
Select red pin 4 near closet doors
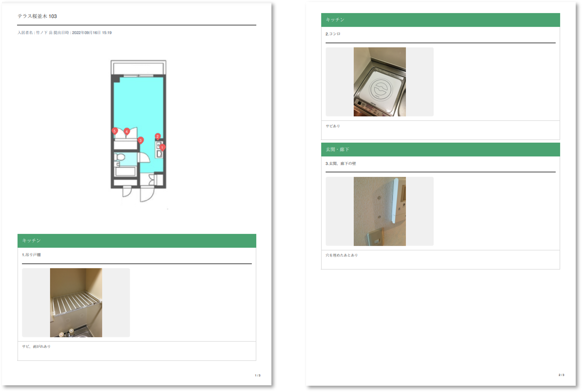(x=127, y=131)
